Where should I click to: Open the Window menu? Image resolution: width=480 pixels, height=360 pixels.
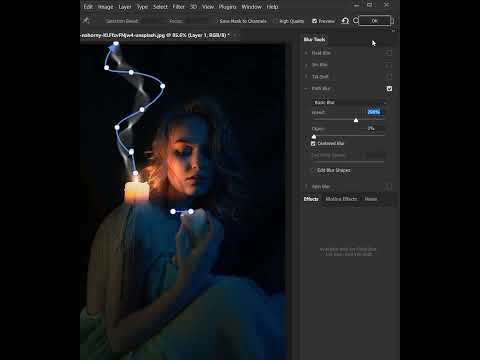[x=251, y=7]
